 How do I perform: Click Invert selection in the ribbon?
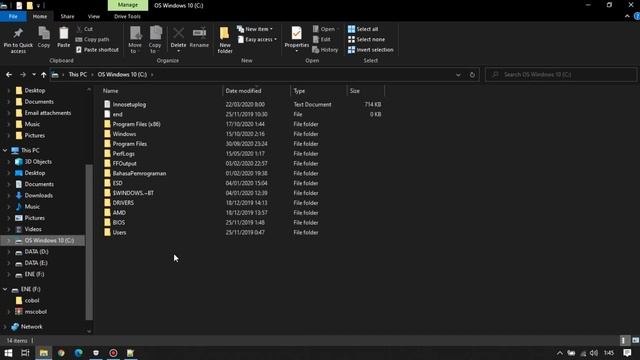pyautogui.click(x=371, y=50)
